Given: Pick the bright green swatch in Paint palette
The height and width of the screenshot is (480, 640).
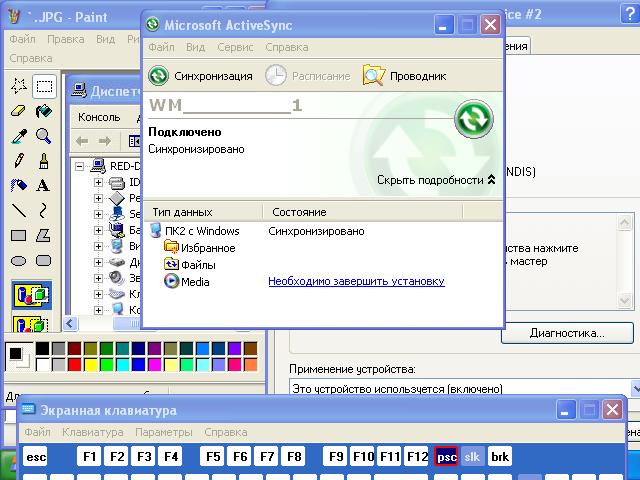Looking at the screenshot, I should click(107, 364).
